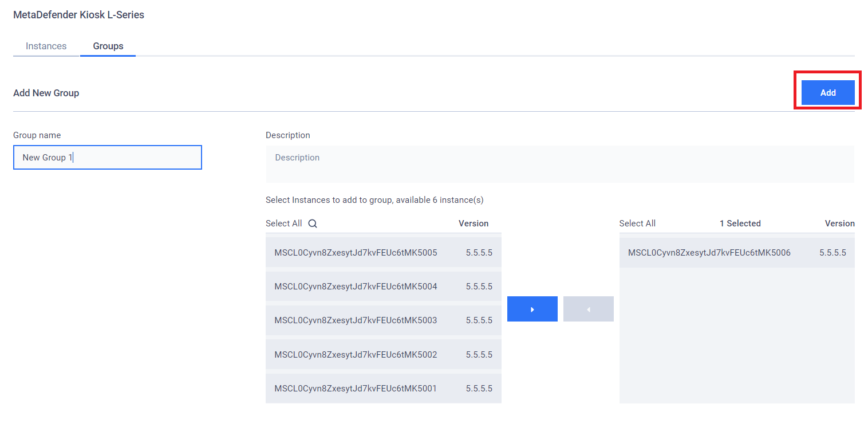
Task: Click Version header in available list
Action: click(474, 224)
